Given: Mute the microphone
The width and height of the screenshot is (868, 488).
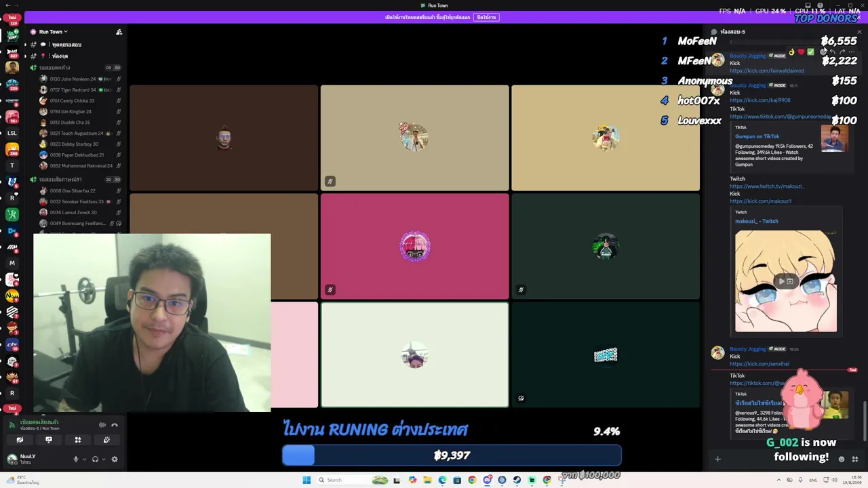Looking at the screenshot, I should tap(76, 459).
